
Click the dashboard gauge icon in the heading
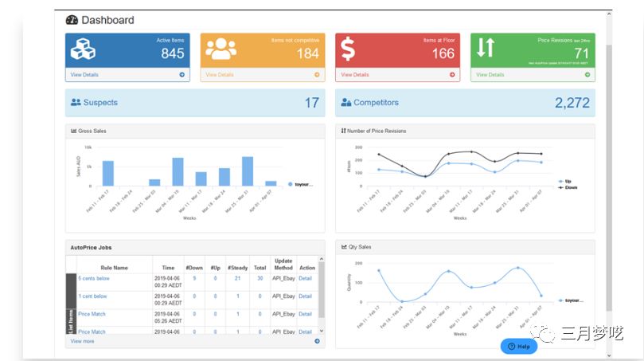coord(72,20)
